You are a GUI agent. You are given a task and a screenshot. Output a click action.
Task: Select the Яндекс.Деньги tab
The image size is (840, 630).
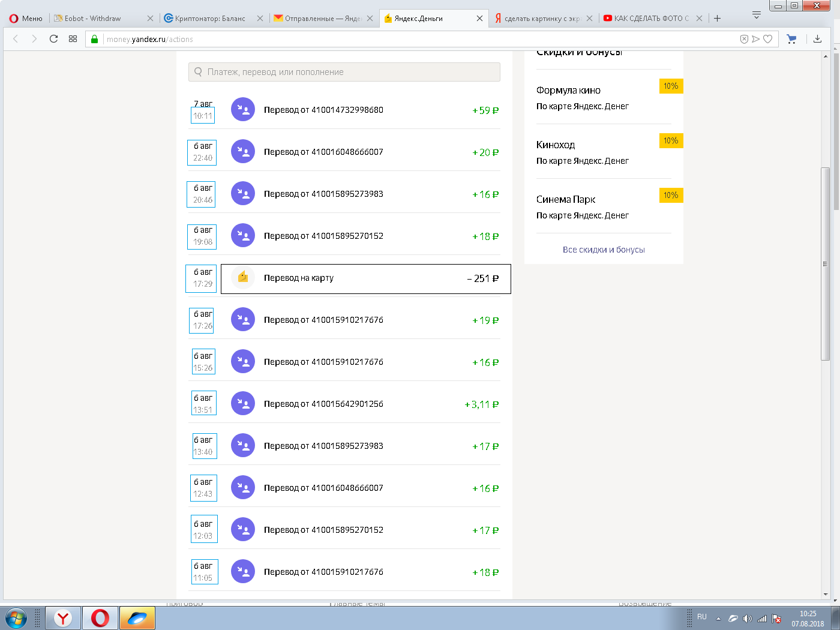point(433,18)
